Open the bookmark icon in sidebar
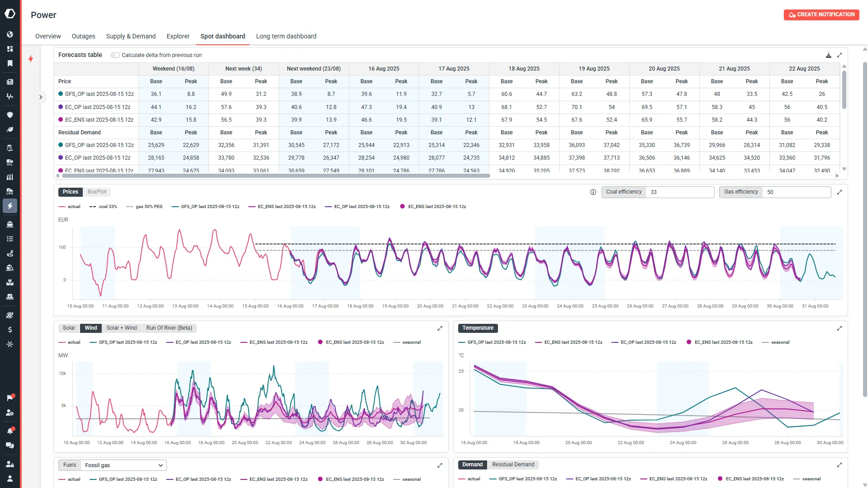Image resolution: width=868 pixels, height=488 pixels. coord(10,63)
